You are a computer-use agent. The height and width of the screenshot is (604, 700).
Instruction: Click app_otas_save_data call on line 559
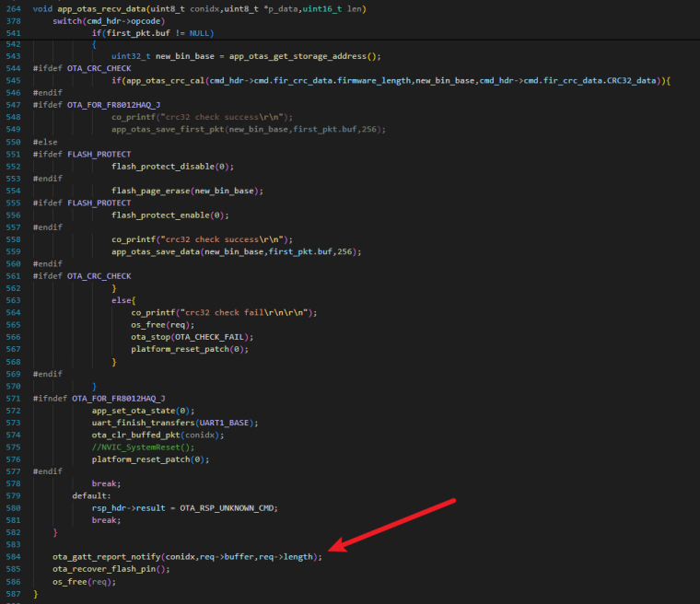coord(237,251)
